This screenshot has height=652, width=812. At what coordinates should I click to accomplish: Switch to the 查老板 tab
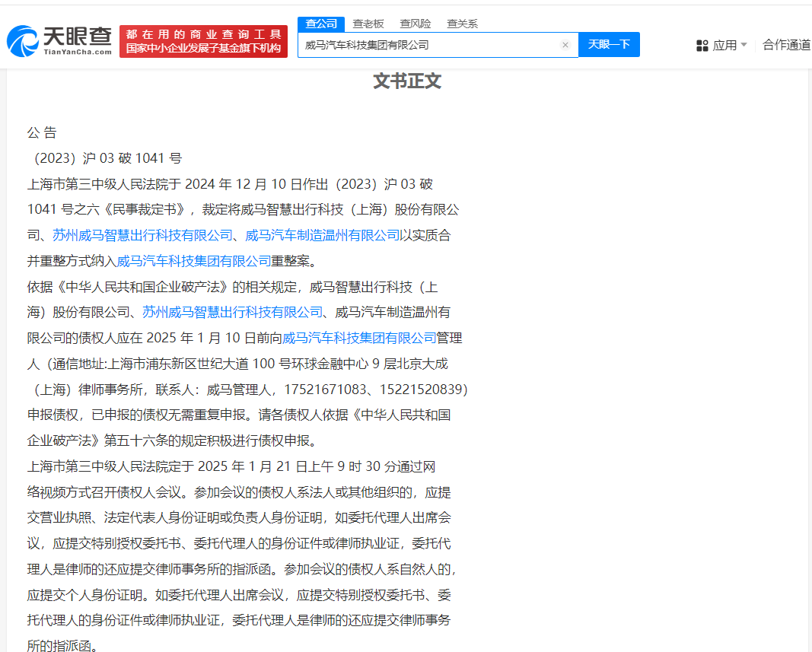pos(368,24)
